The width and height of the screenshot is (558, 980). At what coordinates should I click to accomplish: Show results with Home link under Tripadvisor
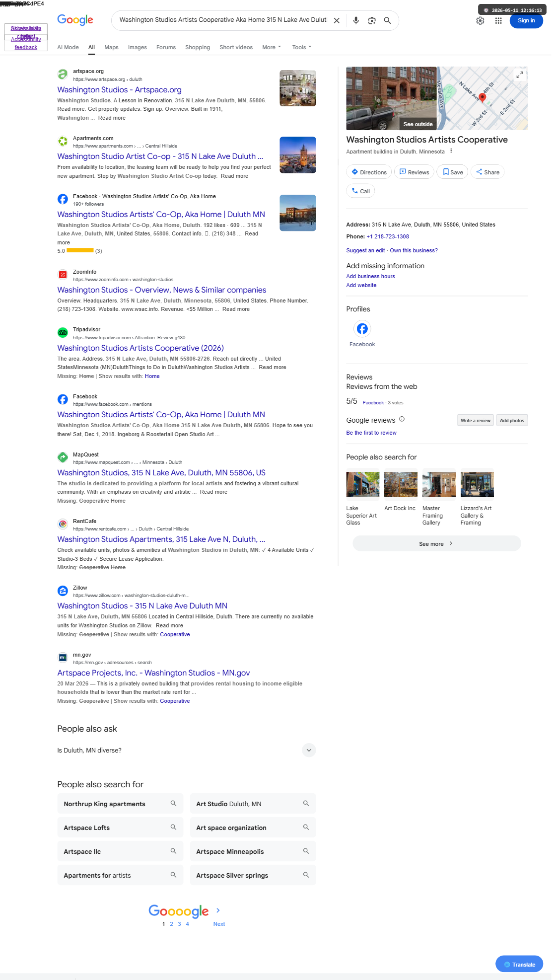(x=152, y=376)
